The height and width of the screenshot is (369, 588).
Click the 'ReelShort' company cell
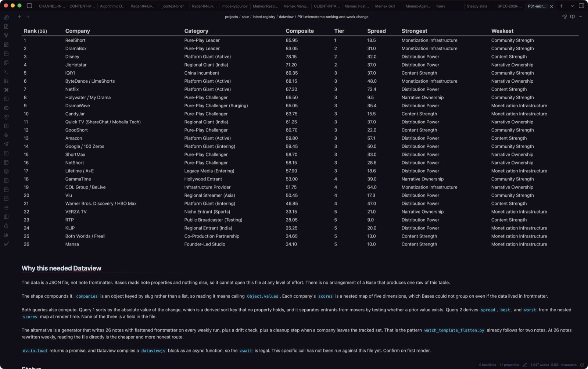click(75, 40)
